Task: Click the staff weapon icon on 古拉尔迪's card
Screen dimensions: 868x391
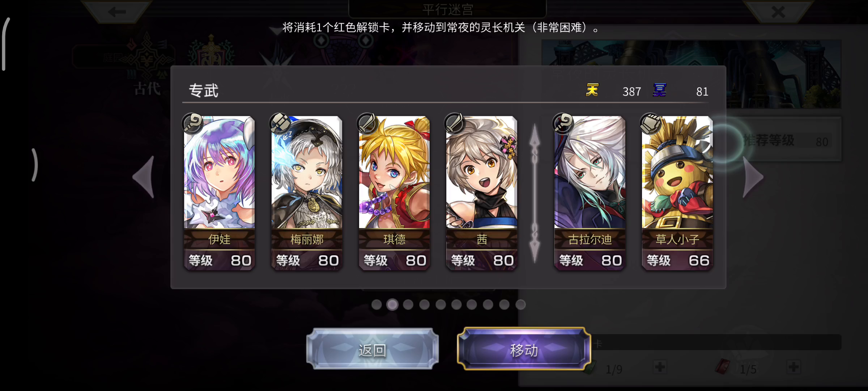Action: [563, 123]
